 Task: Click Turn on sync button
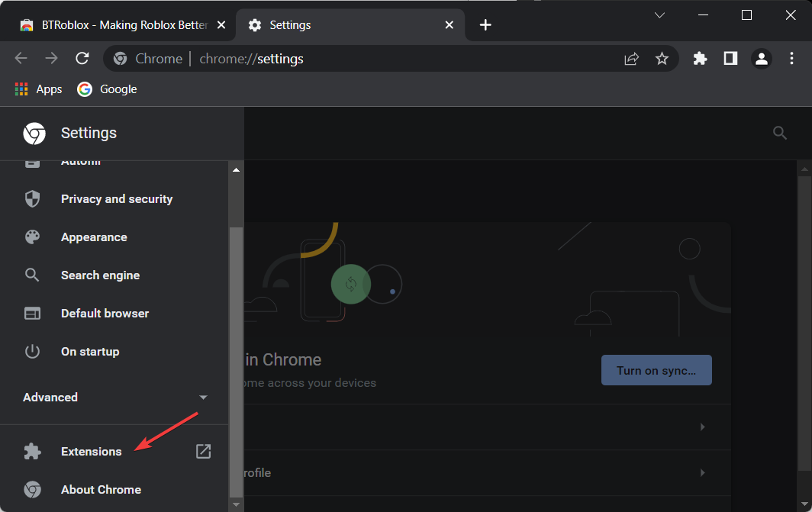[x=656, y=370]
